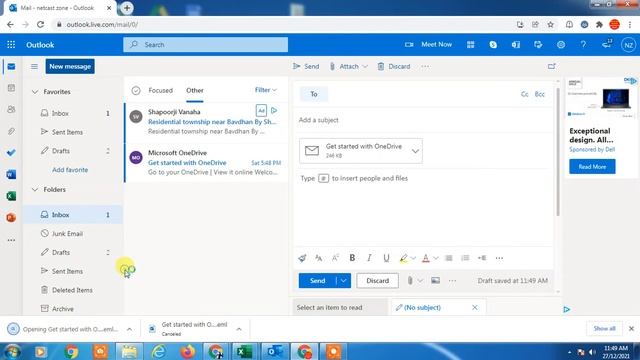Apply bold formatting in compose toolbar
The height and width of the screenshot is (360, 640).
pyautogui.click(x=352, y=258)
